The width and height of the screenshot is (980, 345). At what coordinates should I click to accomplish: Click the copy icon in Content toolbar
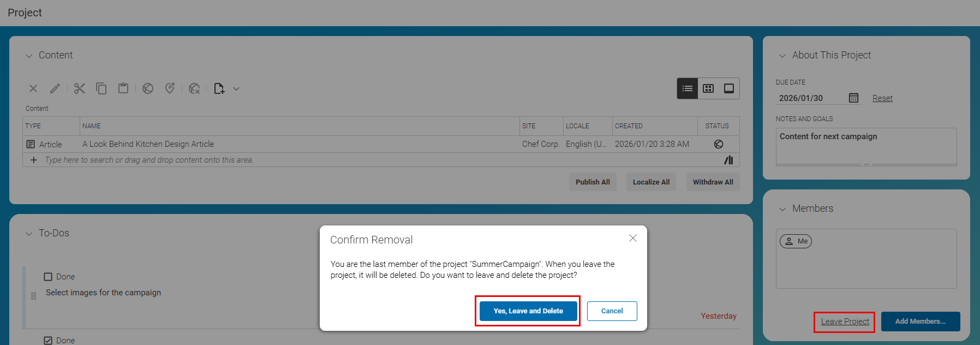(101, 88)
